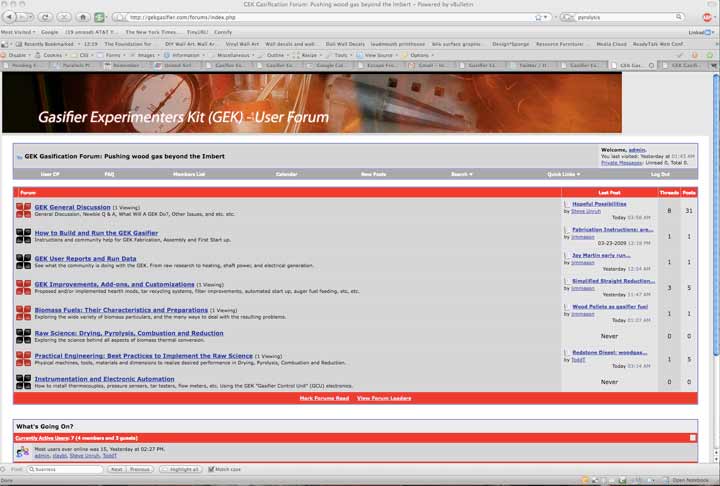Click Next button in Find bar
Screen dimensions: 720x486
click(x=117, y=469)
